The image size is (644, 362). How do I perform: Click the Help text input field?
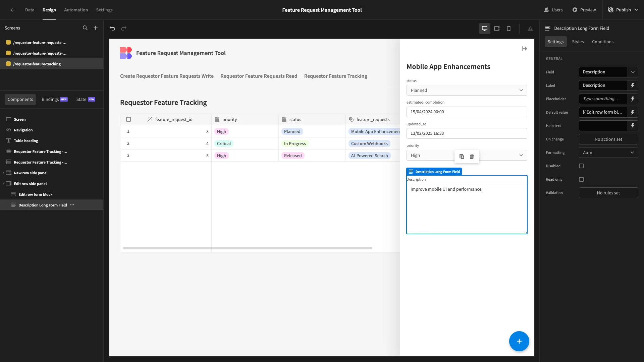603,126
